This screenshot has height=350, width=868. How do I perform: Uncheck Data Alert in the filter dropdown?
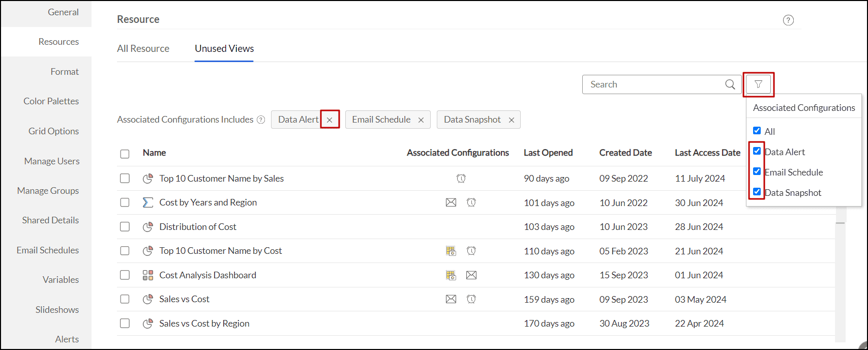click(757, 151)
